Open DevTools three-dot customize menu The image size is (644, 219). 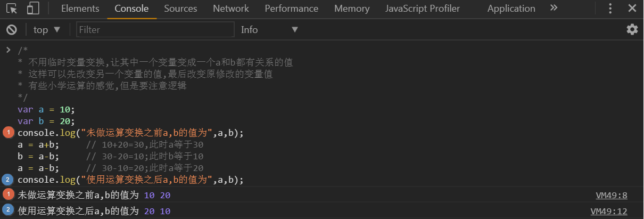point(610,9)
